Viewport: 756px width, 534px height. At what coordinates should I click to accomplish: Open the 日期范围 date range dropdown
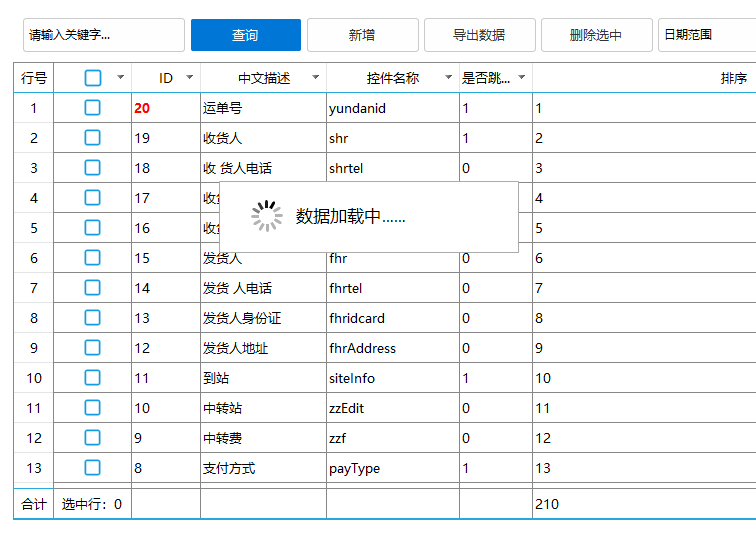pyautogui.click(x=706, y=35)
